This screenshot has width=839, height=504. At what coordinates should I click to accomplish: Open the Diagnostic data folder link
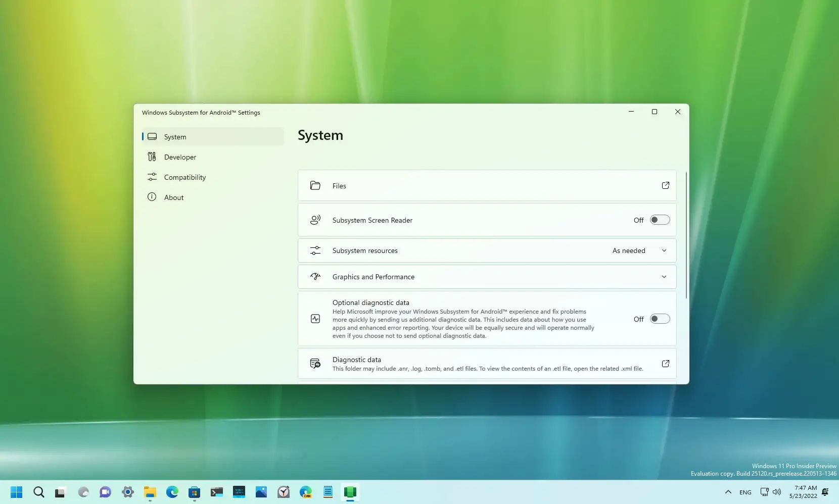pos(665,363)
